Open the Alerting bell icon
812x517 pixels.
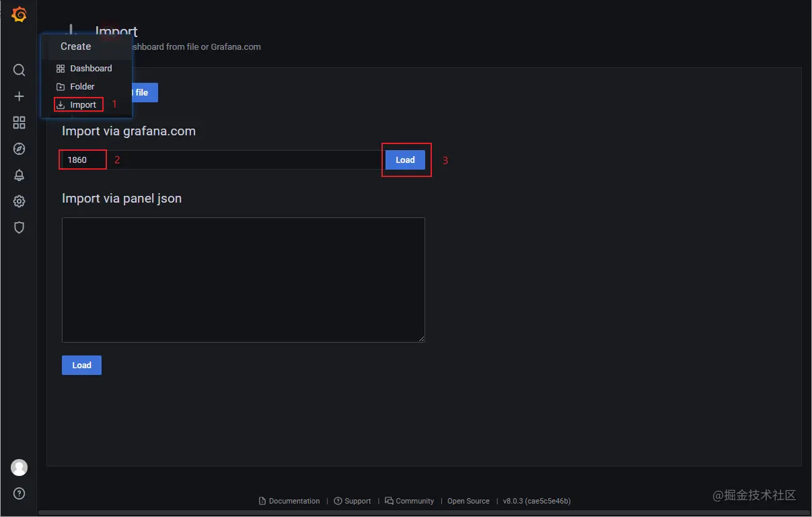pos(19,175)
